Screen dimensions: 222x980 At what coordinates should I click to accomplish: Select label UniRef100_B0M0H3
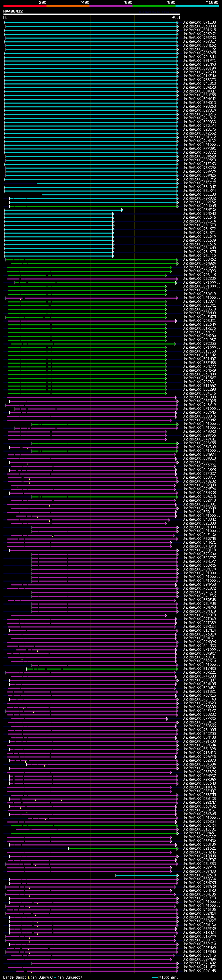[199, 213]
